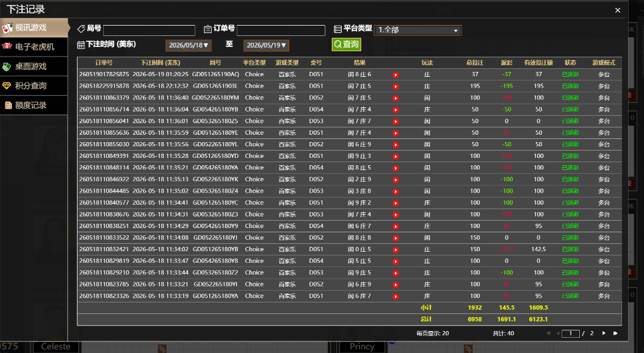Screen dimensions: 644x353
Task: Play replay for order 260518110832421
Action: [396, 250]
